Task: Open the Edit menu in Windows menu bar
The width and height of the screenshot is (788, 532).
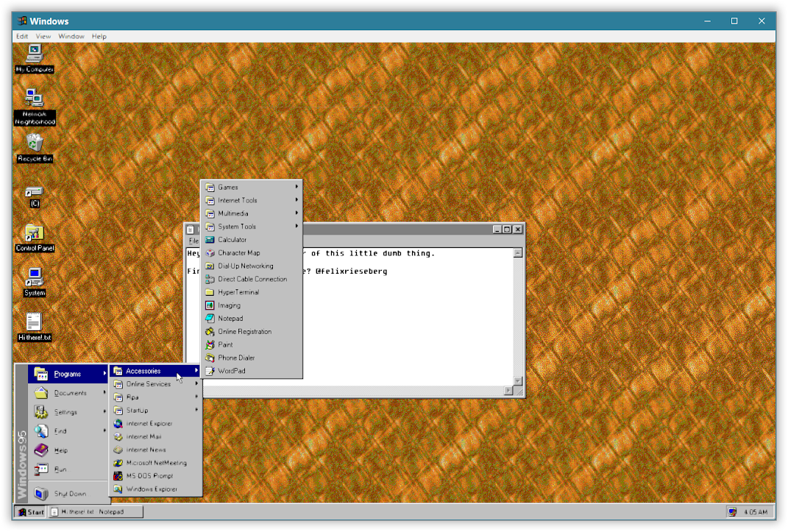Action: 21,36
